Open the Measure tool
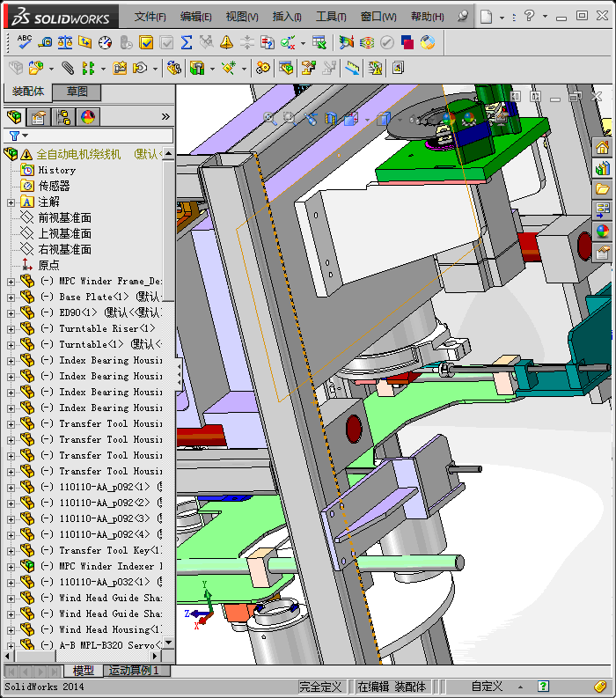616x698 pixels. pyautogui.click(x=45, y=42)
